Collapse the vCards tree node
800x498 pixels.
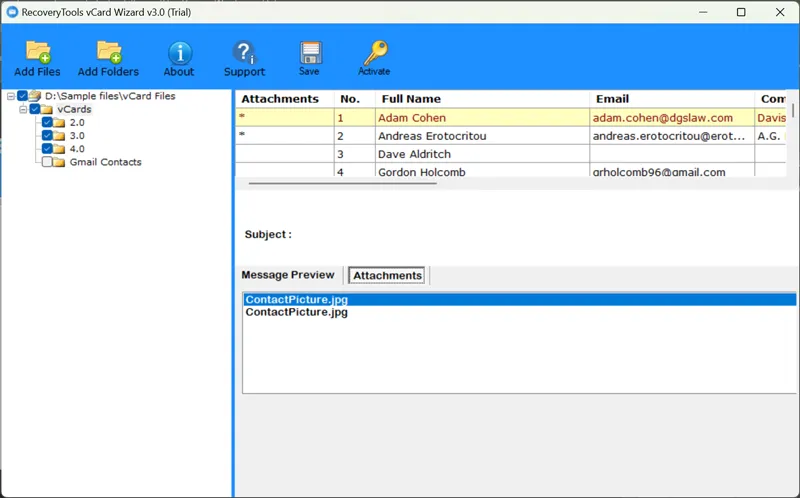22,109
